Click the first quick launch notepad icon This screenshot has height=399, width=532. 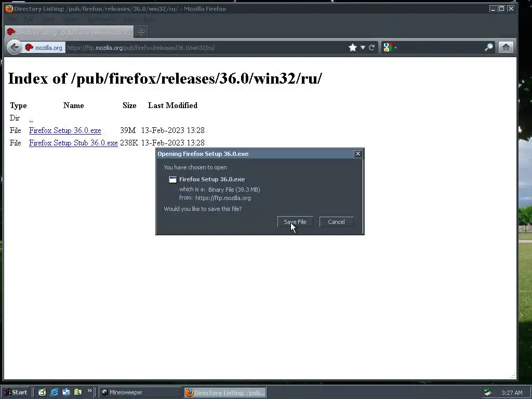42,392
